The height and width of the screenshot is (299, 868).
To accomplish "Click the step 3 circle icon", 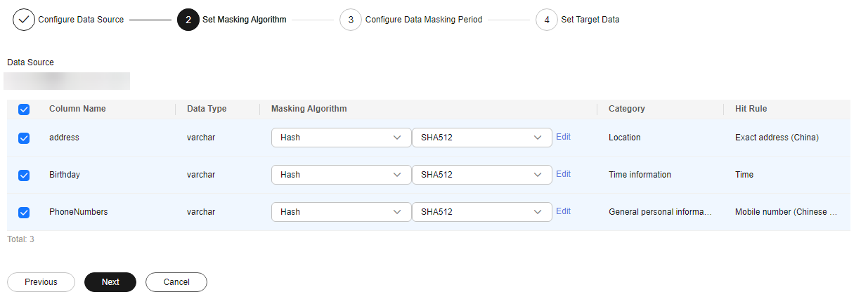I will pos(351,20).
